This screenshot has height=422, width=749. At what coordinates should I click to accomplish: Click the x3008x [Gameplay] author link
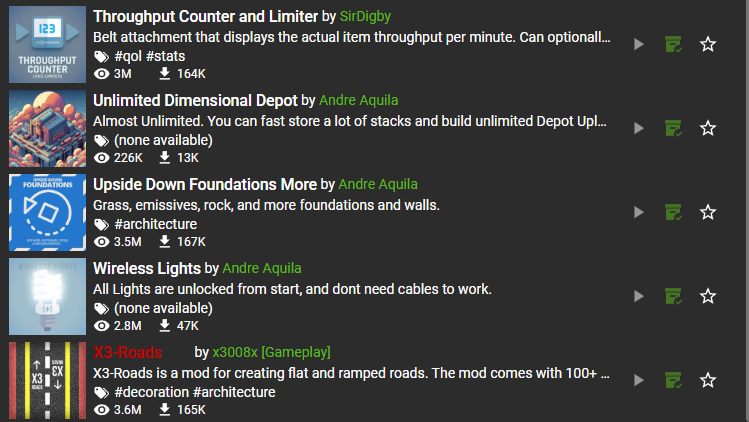271,353
